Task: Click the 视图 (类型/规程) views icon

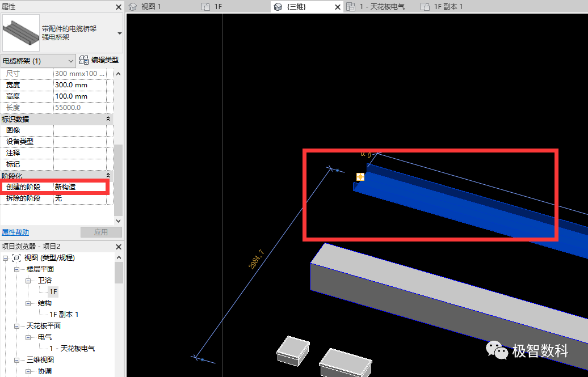Action: pyautogui.click(x=16, y=258)
